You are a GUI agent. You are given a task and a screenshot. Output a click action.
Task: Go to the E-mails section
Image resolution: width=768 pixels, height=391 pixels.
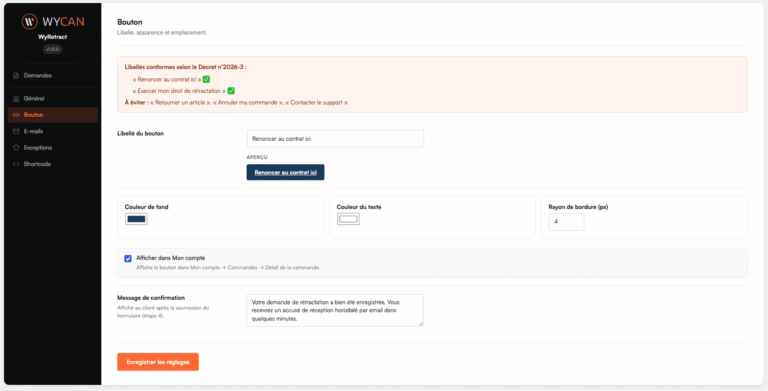tap(53, 131)
